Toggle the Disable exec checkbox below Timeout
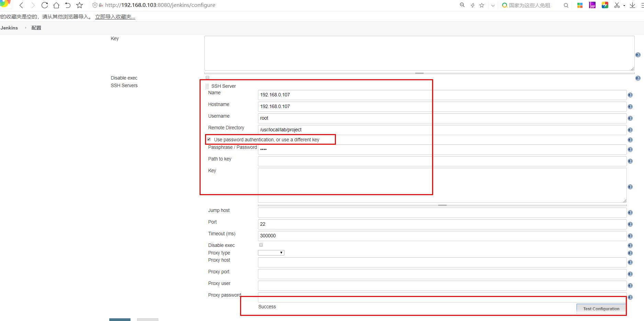The image size is (644, 321). point(261,245)
